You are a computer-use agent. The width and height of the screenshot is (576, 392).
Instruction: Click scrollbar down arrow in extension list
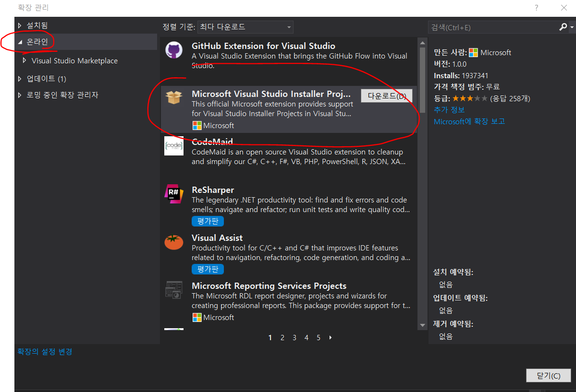click(422, 325)
